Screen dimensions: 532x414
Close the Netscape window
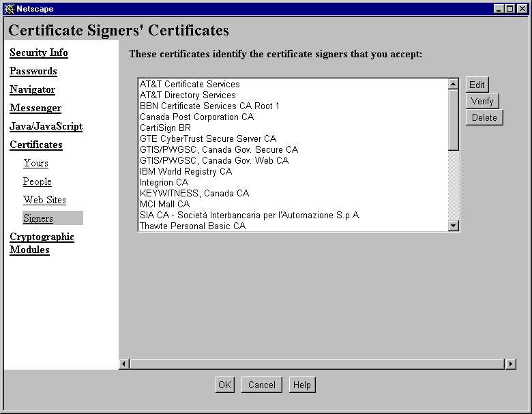click(522, 9)
